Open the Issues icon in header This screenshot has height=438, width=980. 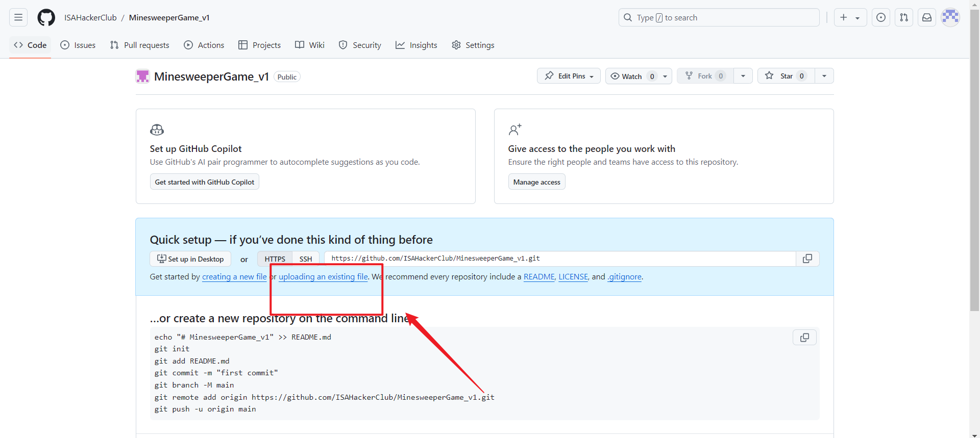click(881, 17)
